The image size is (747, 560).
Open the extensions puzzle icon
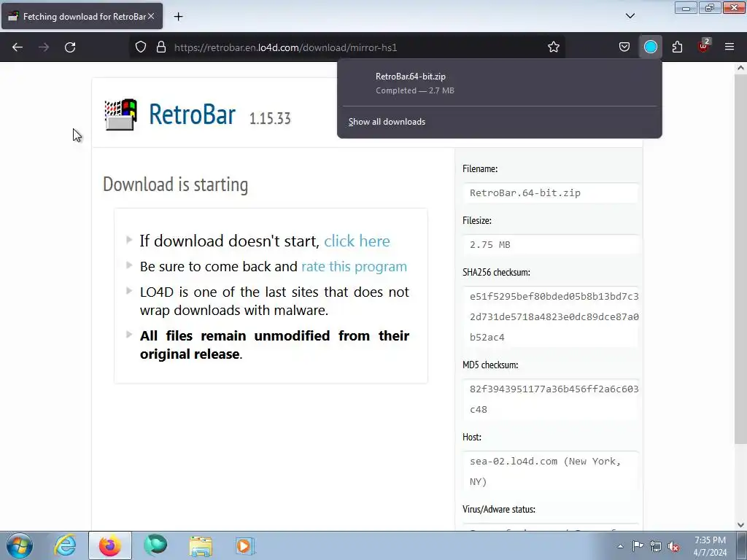click(x=677, y=47)
